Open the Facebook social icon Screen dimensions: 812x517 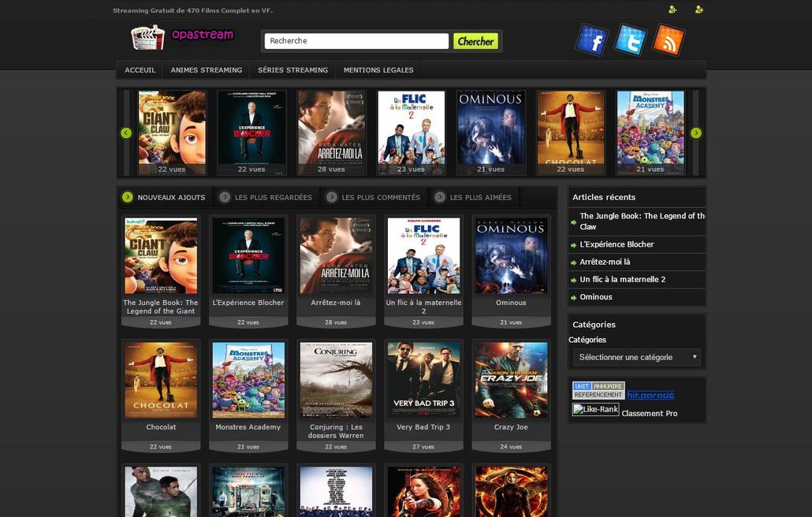click(x=592, y=40)
